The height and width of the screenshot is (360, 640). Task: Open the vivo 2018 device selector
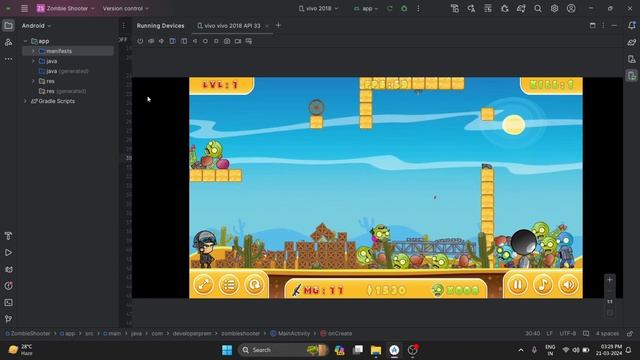point(318,8)
